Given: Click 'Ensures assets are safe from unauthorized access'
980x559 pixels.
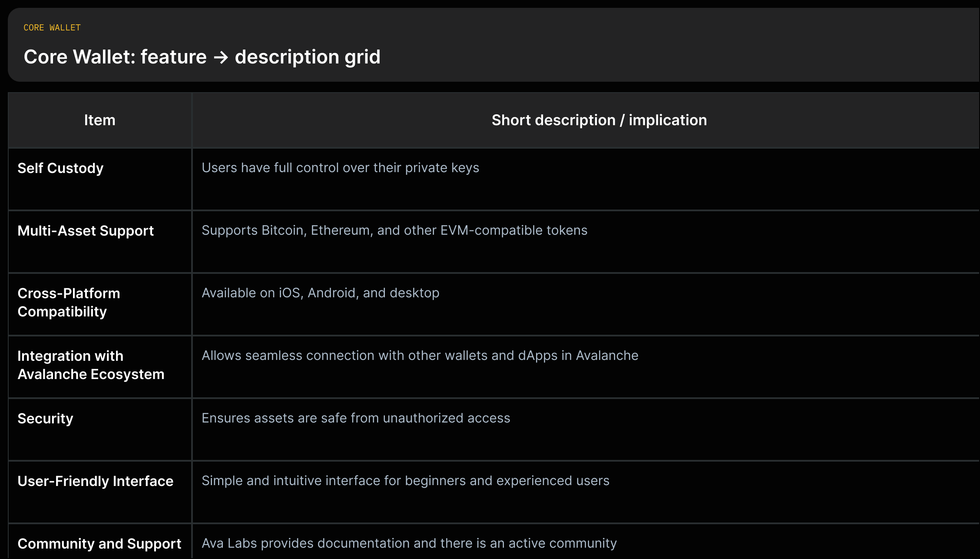Looking at the screenshot, I should coord(356,418).
